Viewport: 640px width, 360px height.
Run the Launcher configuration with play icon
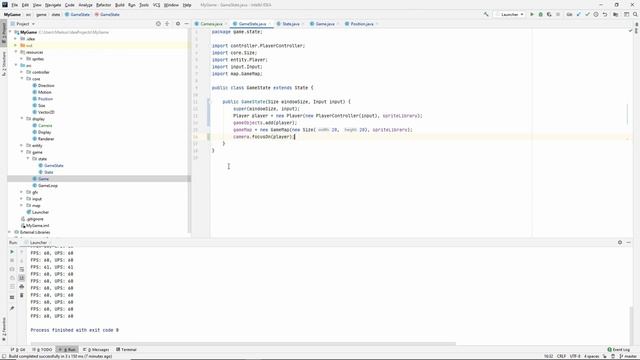(x=532, y=14)
